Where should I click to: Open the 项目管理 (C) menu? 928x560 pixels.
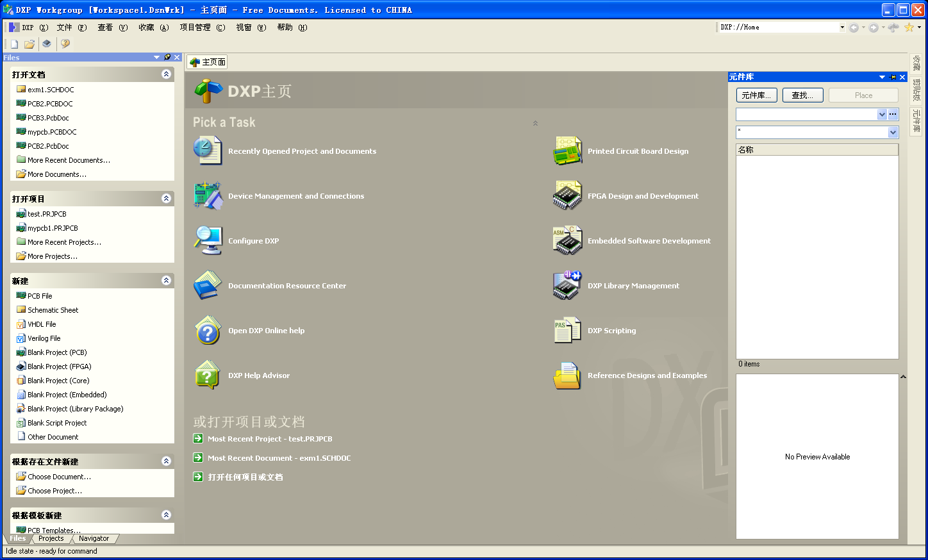point(202,28)
